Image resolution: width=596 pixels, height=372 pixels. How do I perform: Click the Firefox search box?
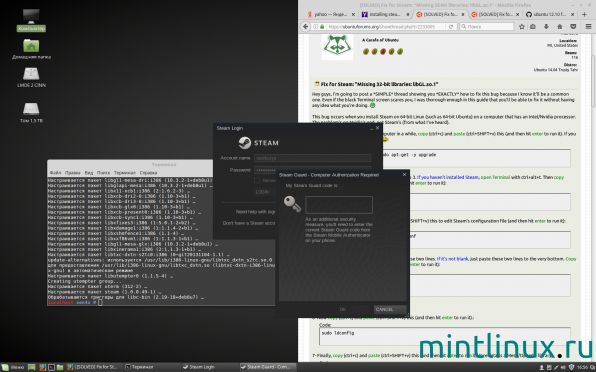(487, 27)
